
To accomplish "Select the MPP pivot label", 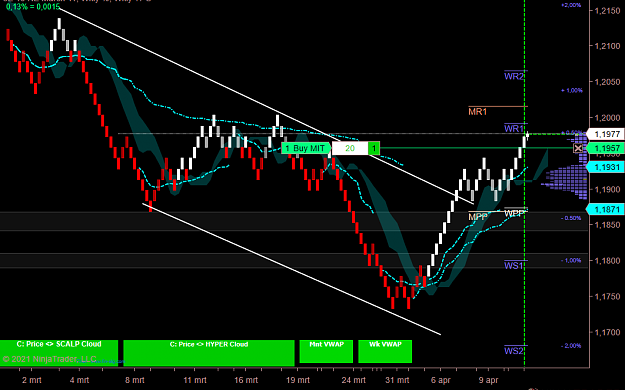I will tap(478, 217).
